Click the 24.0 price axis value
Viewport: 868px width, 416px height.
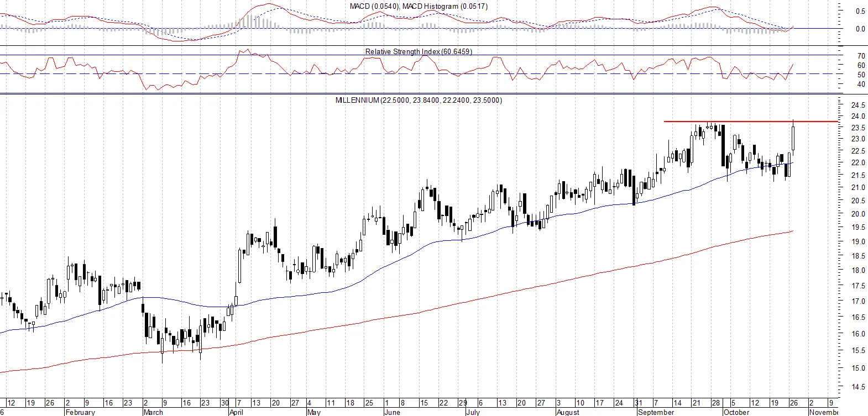click(x=858, y=116)
